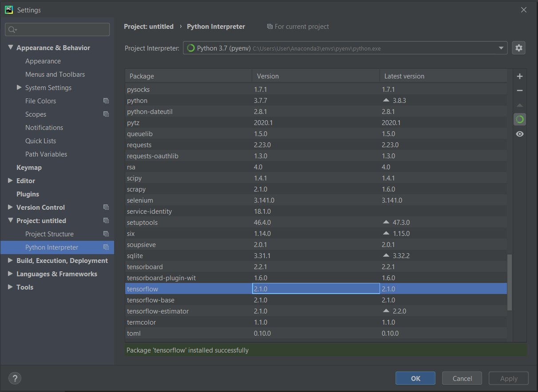Open Path Variables settings
Screen dimensions: 538x392
[x=46, y=154]
